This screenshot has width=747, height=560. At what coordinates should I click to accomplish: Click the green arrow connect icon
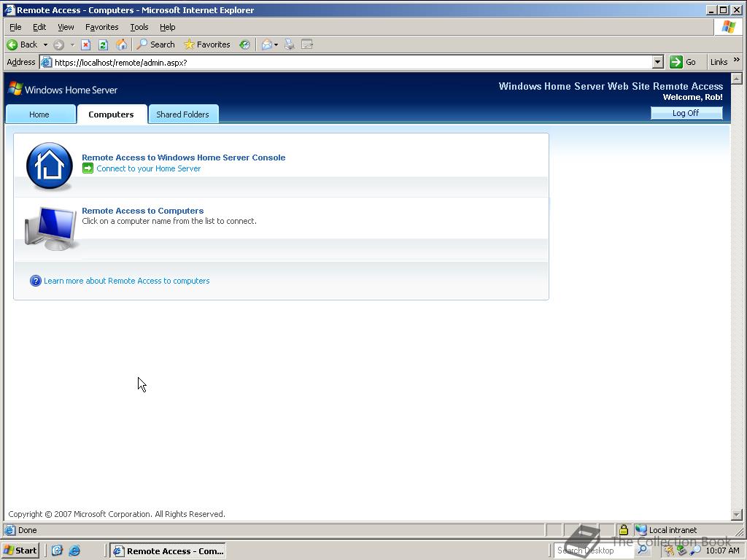[88, 168]
